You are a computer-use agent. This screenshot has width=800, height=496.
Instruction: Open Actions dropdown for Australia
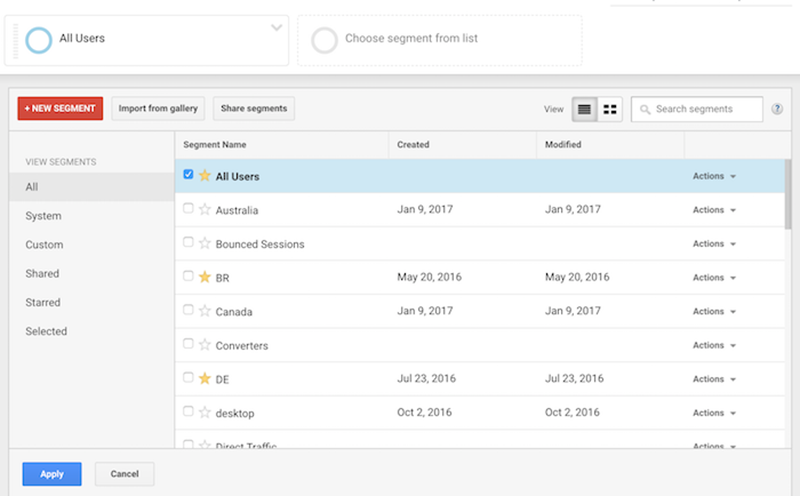point(714,210)
